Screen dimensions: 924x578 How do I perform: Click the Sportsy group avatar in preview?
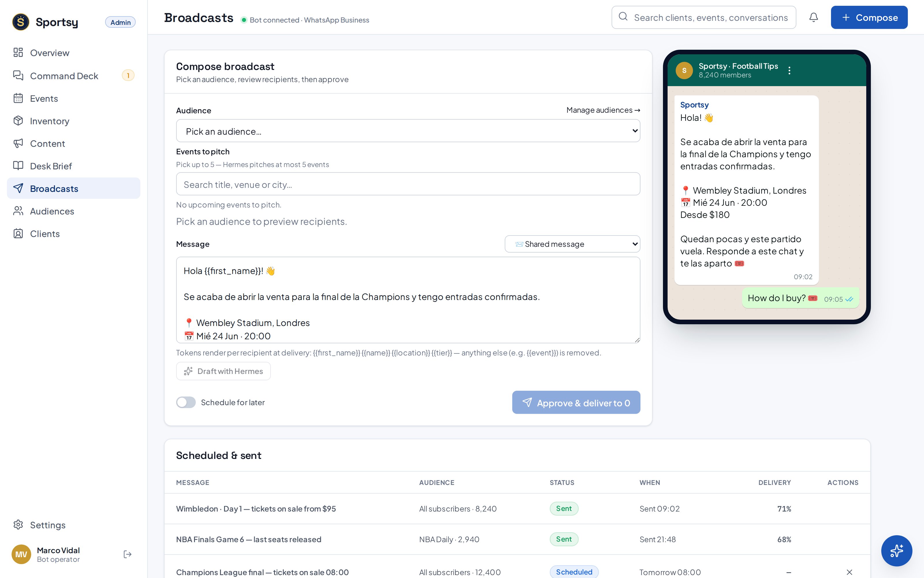tap(684, 70)
